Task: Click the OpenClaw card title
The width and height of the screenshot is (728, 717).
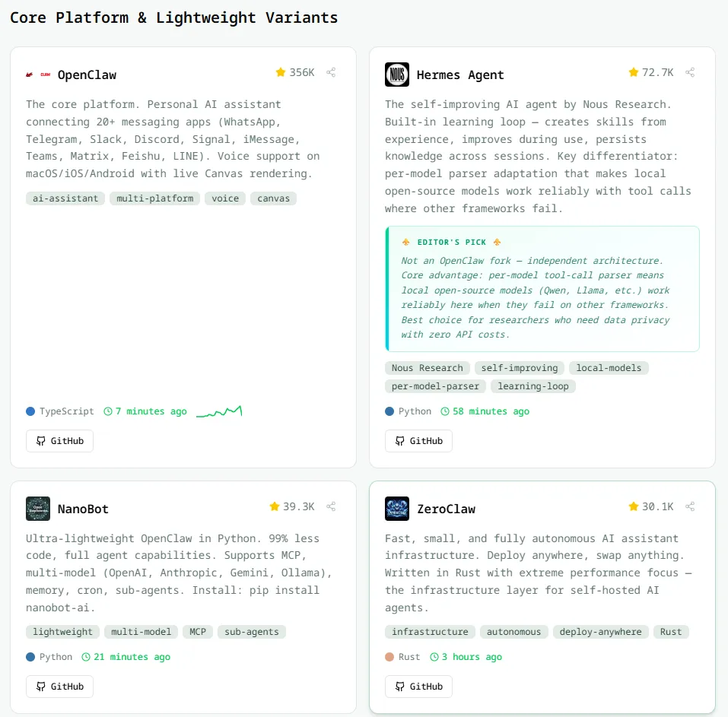Action: point(87,75)
